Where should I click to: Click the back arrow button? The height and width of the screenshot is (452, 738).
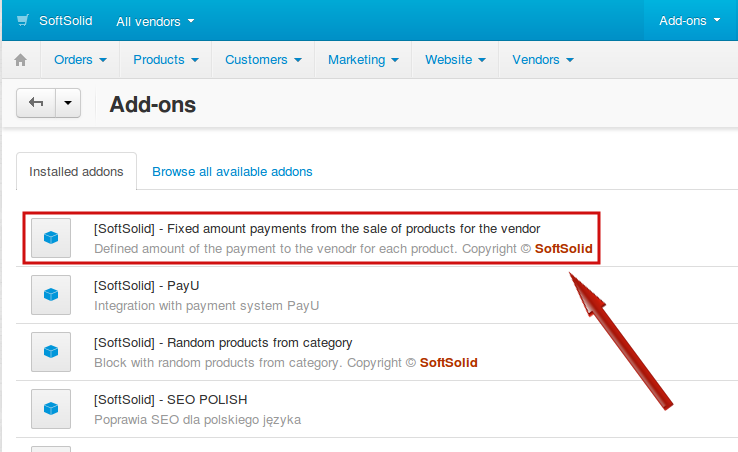pos(36,103)
